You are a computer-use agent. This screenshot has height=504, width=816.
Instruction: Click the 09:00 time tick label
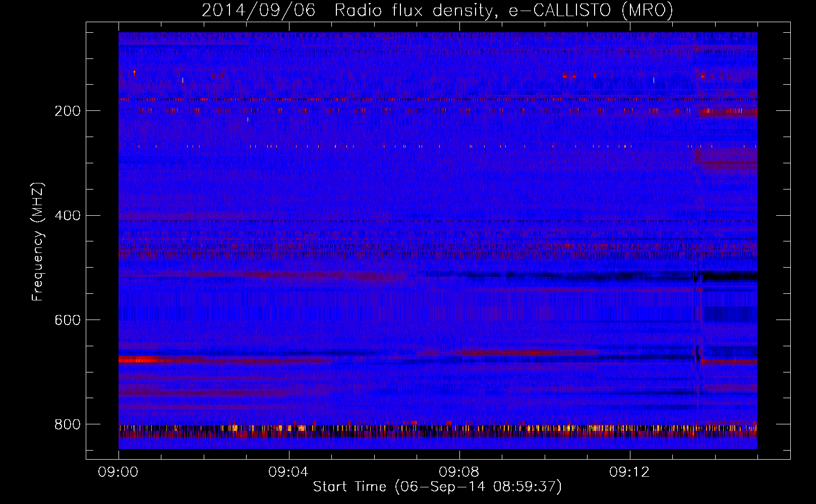click(x=118, y=472)
